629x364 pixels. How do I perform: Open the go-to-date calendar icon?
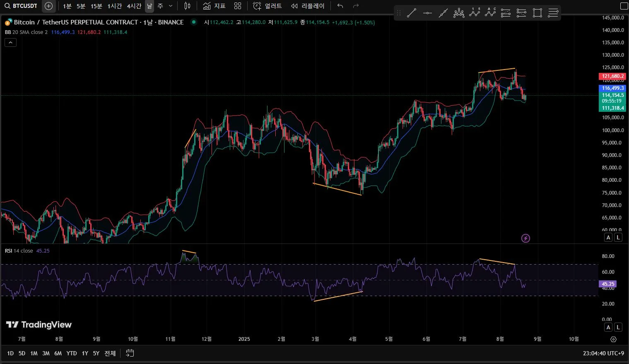pyautogui.click(x=130, y=353)
